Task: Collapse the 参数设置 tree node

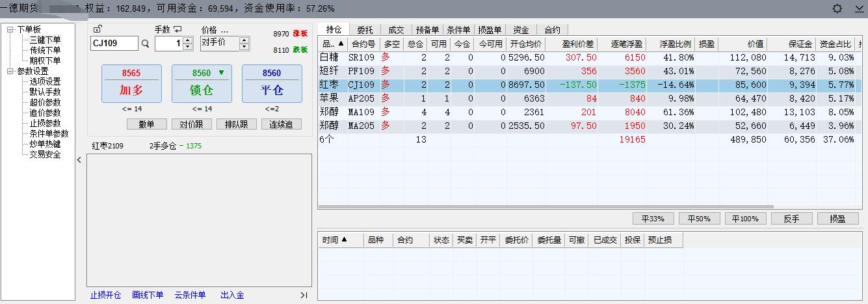Action: [10, 72]
